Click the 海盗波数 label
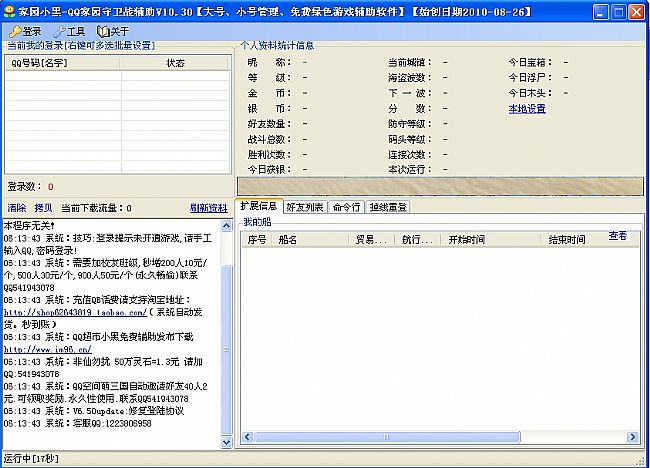650x468 pixels. pyautogui.click(x=410, y=78)
